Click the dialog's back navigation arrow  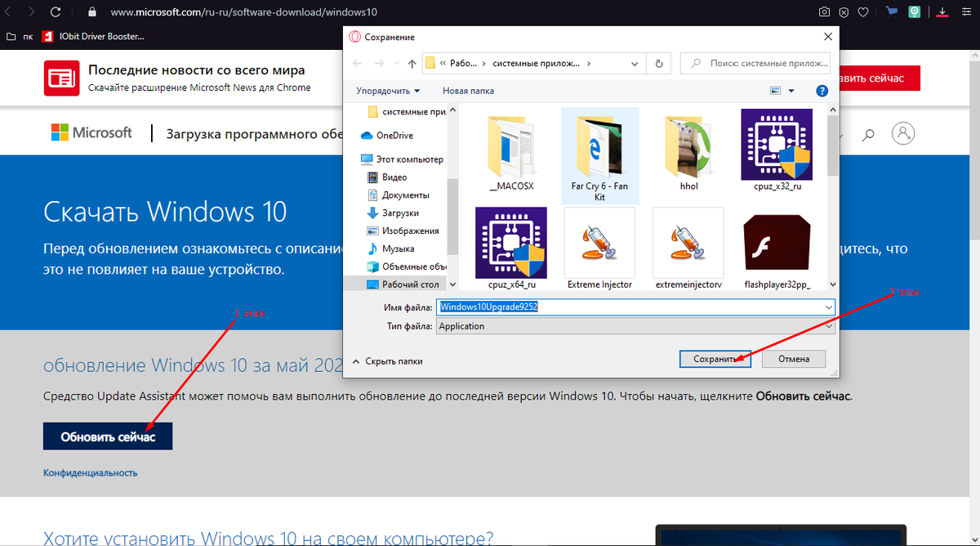[359, 63]
